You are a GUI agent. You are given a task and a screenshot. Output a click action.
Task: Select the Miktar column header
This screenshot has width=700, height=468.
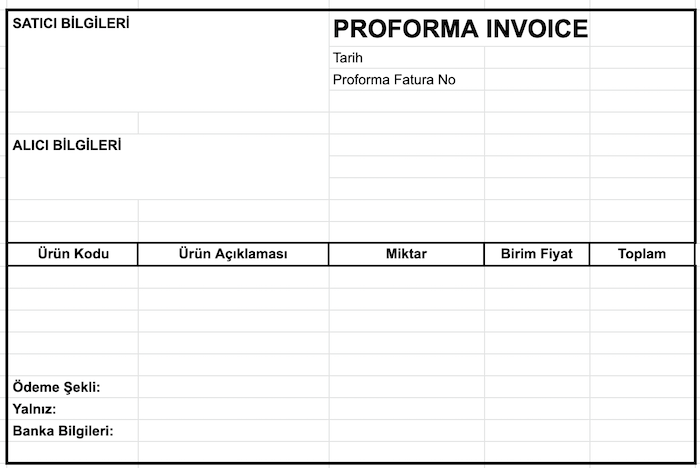406,254
